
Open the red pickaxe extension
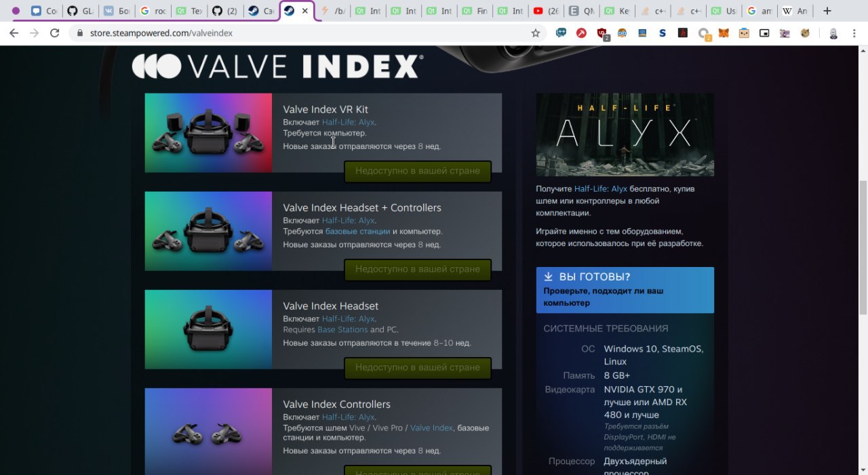[582, 33]
